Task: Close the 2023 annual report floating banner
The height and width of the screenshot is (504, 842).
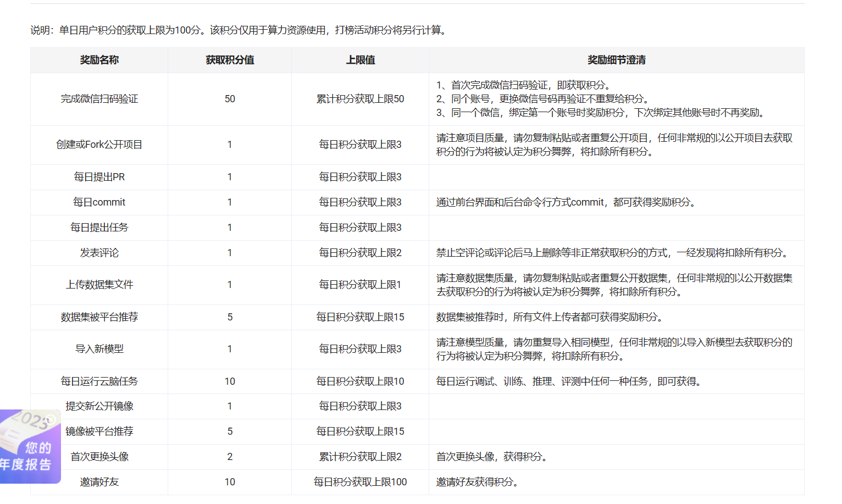Action: 51,419
